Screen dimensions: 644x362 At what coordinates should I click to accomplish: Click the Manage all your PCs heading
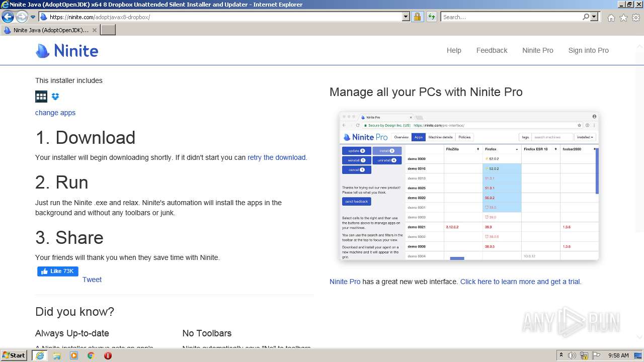[426, 92]
